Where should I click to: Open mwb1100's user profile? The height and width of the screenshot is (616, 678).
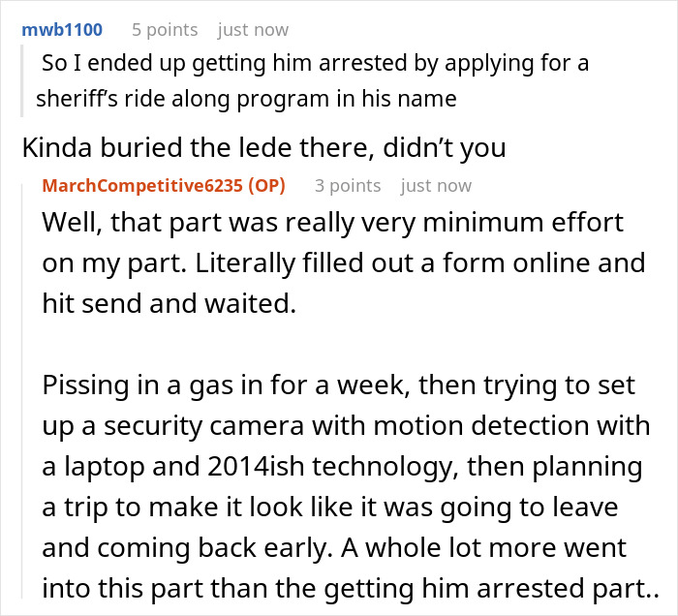[x=61, y=29]
